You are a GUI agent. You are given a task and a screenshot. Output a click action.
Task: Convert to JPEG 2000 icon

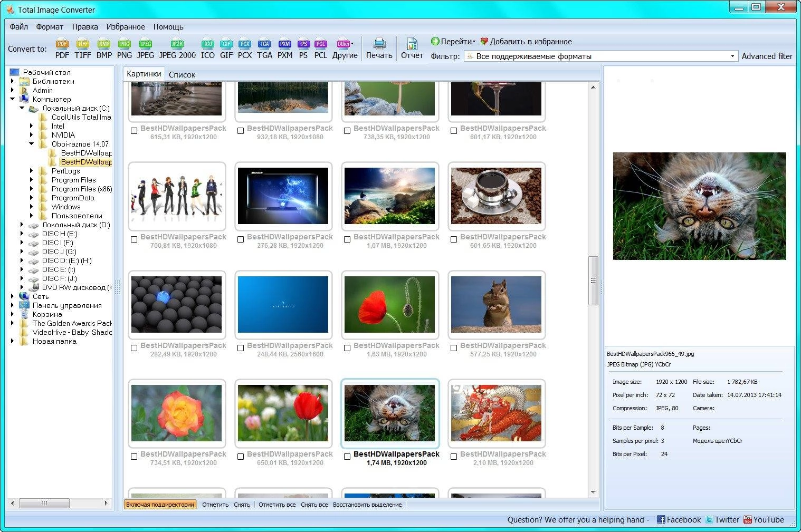pyautogui.click(x=177, y=45)
